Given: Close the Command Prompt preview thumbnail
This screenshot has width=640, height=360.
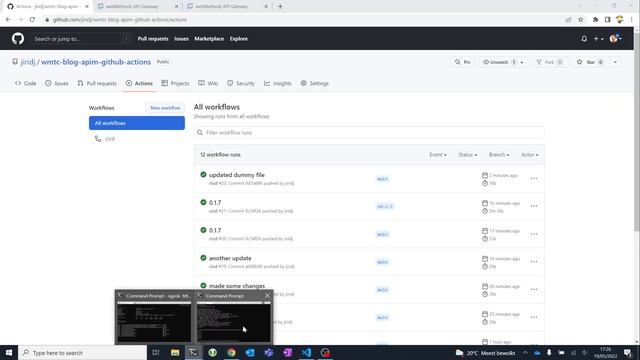Looking at the screenshot, I should point(267,296).
